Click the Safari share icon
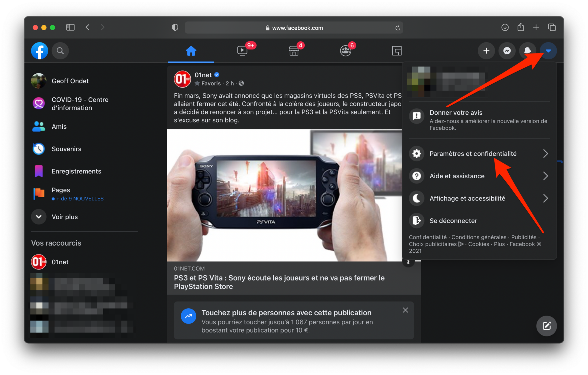Screen dimensions: 588x375 (521, 27)
